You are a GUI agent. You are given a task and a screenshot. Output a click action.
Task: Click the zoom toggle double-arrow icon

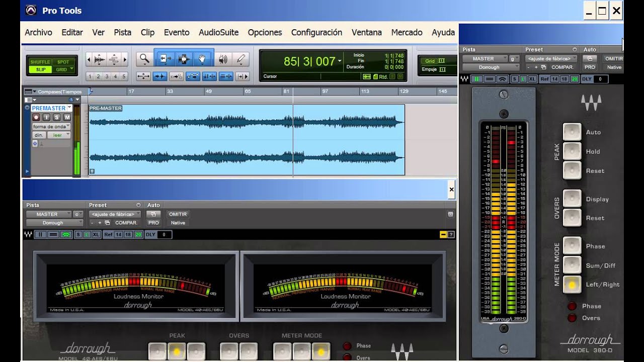click(x=143, y=76)
